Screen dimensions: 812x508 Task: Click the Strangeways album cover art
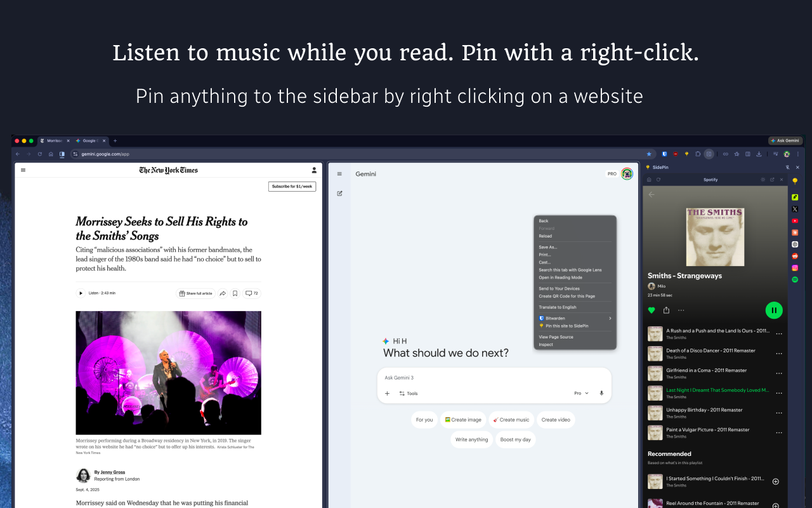715,237
